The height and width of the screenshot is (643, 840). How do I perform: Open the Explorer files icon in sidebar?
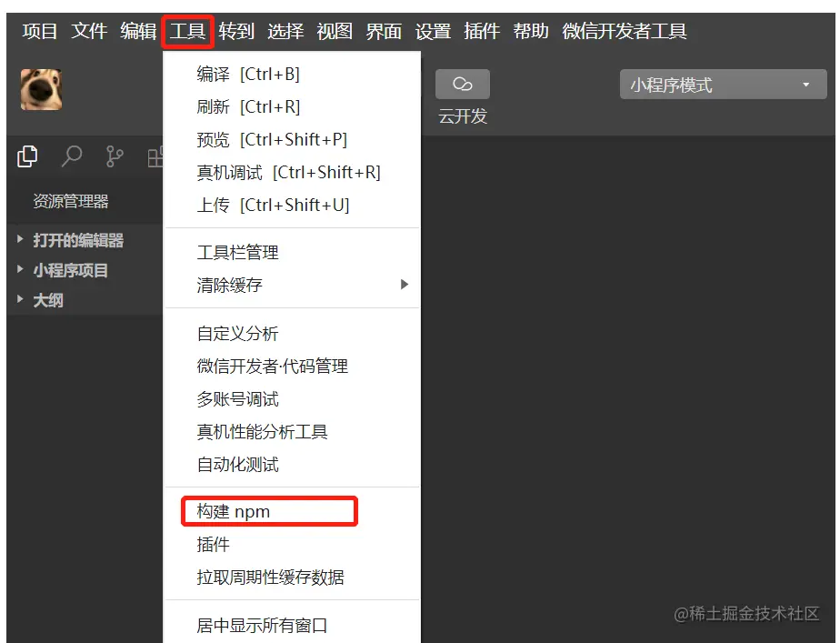(x=27, y=156)
